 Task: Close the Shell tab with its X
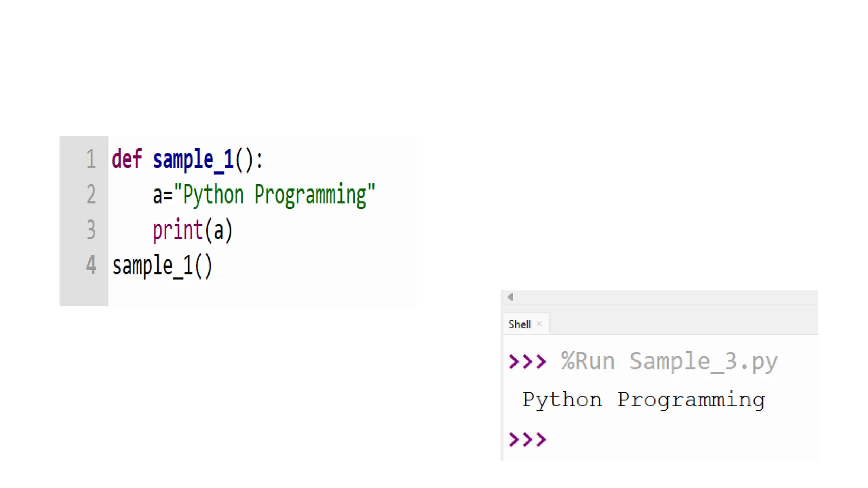[x=539, y=324]
